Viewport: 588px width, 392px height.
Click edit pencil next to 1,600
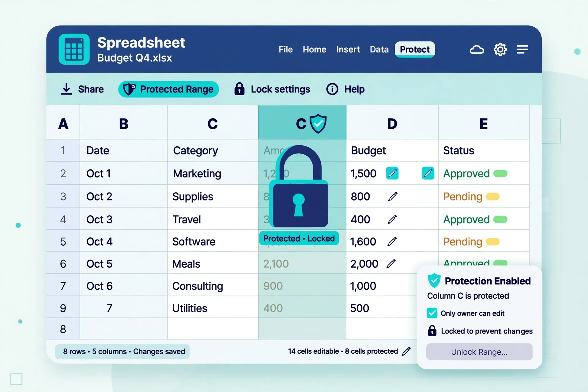point(392,242)
